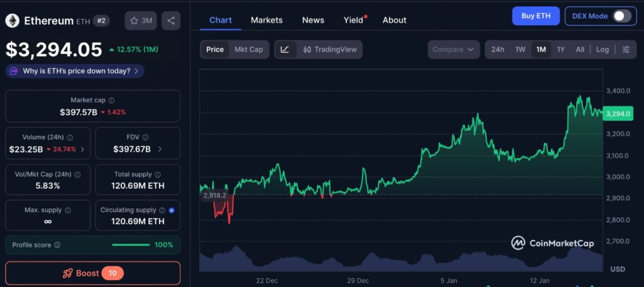
Task: Open the About tab
Action: pos(394,20)
